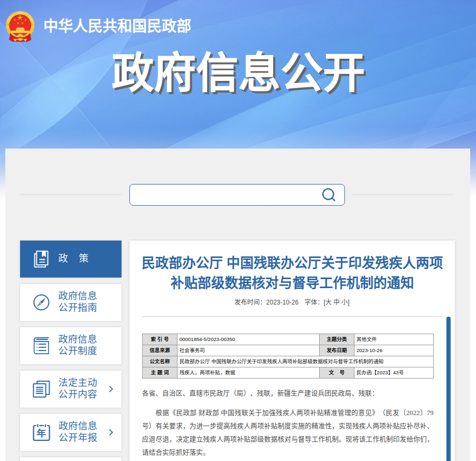Select 政府信息公开制度 menu item
This screenshot has height=461, width=476.
78,345
